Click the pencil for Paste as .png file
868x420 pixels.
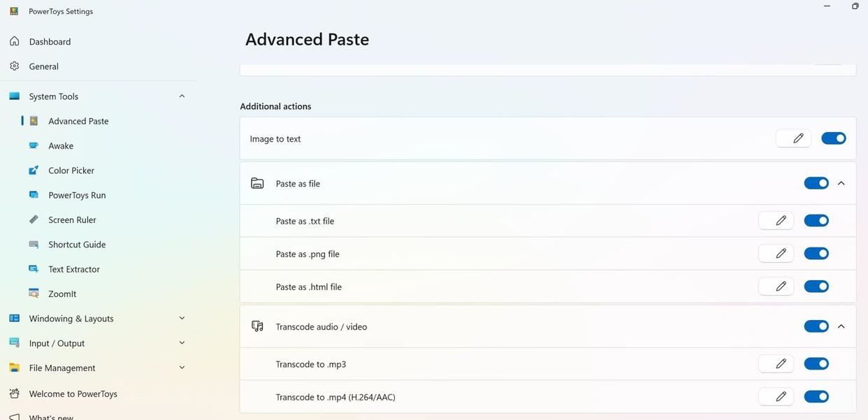point(776,254)
